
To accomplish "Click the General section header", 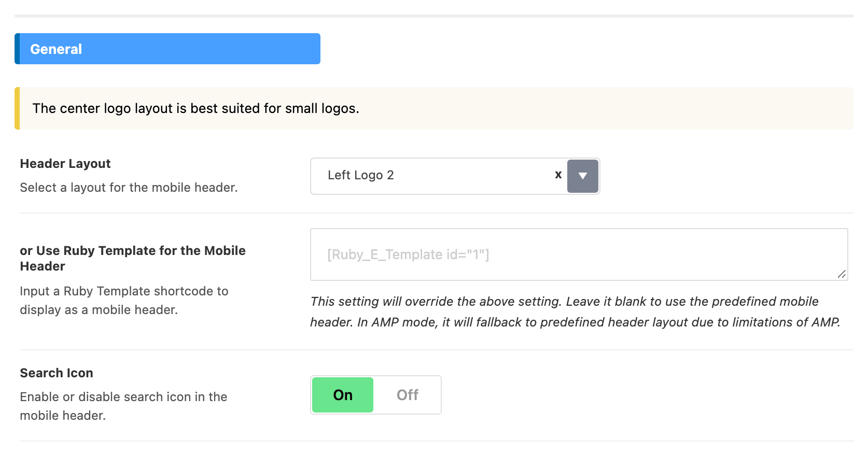I will (x=167, y=49).
